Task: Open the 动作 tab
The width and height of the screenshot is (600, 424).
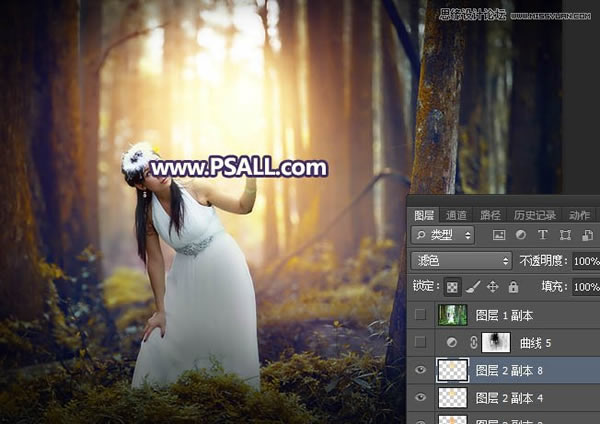Action: pos(579,215)
